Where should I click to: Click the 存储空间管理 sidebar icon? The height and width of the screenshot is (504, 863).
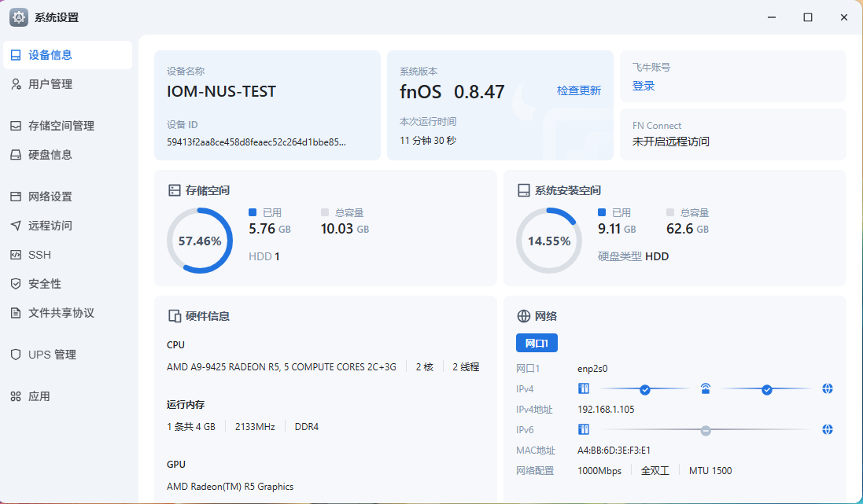point(16,126)
